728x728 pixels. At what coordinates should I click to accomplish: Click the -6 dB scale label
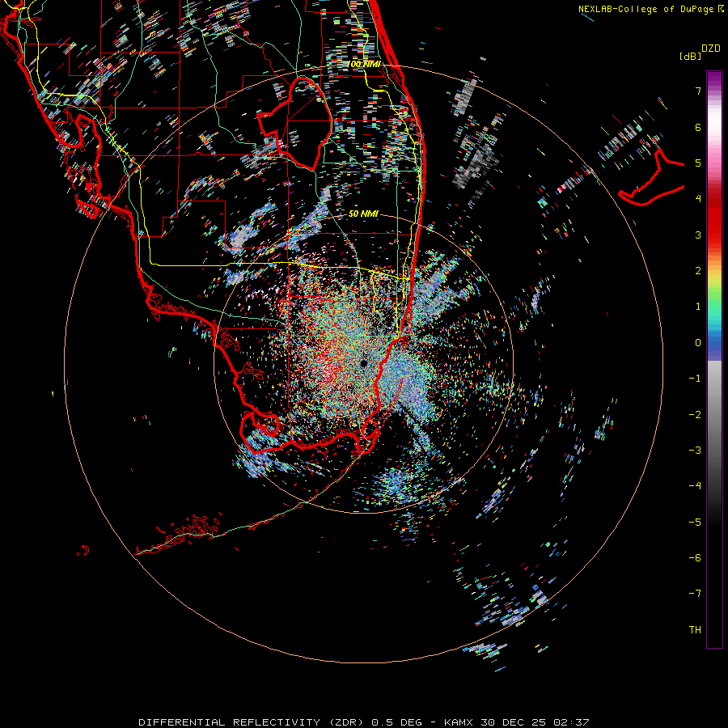coord(695,557)
